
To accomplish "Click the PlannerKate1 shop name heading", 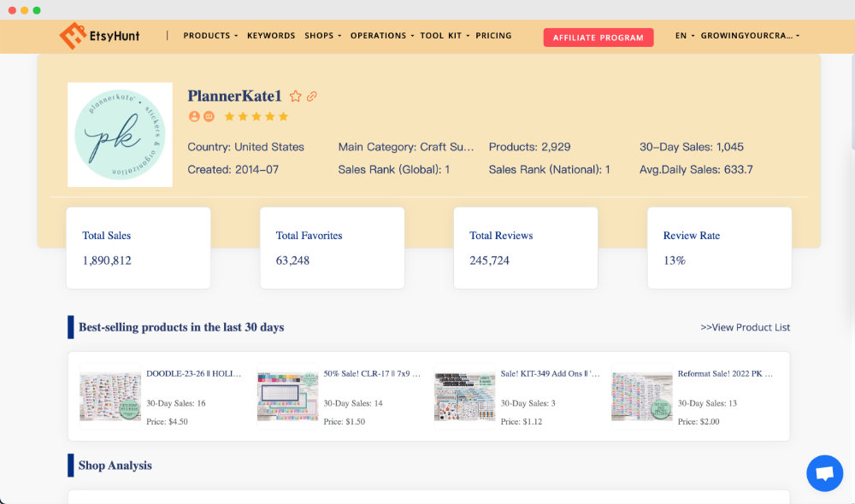I will point(234,96).
